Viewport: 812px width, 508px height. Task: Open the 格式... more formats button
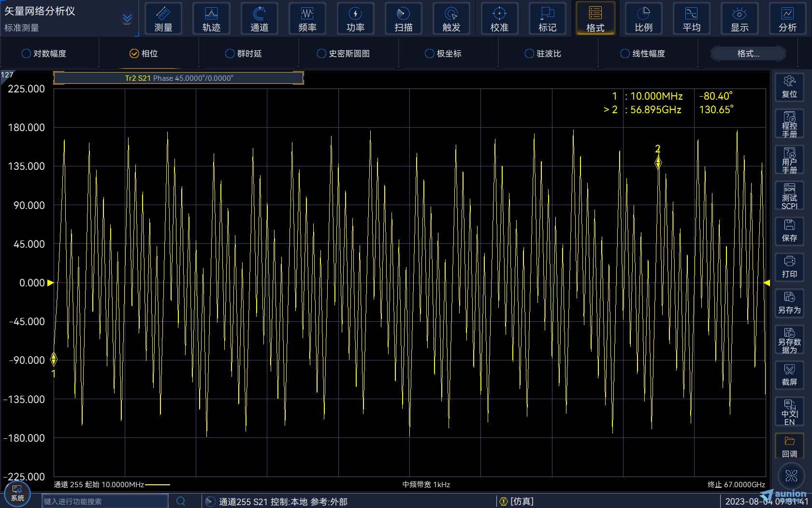point(748,54)
